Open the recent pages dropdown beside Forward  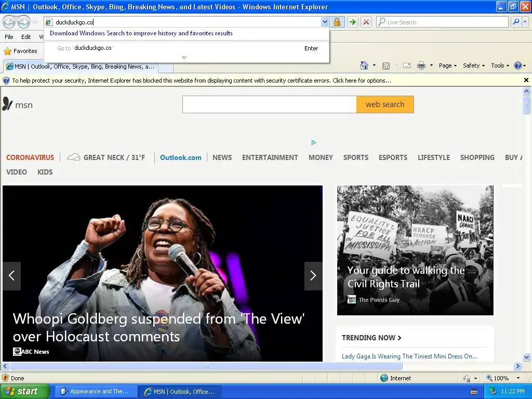(x=35, y=22)
